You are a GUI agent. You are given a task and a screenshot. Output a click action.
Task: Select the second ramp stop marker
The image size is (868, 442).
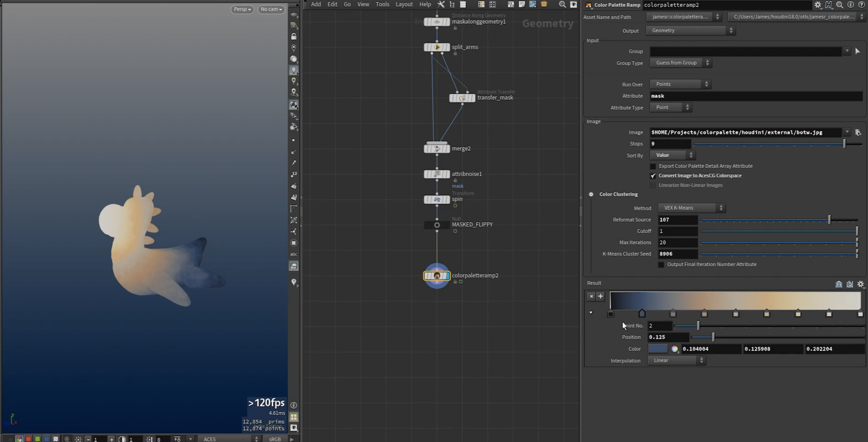tap(642, 314)
